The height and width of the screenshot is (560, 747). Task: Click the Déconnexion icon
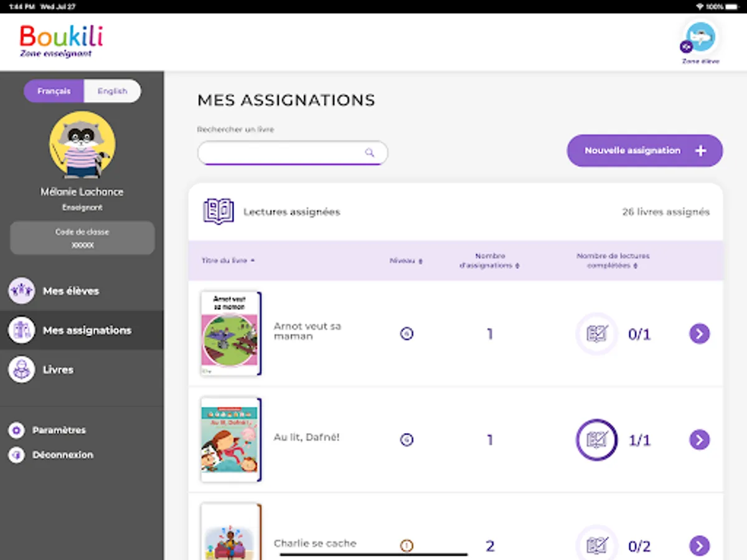(16, 455)
